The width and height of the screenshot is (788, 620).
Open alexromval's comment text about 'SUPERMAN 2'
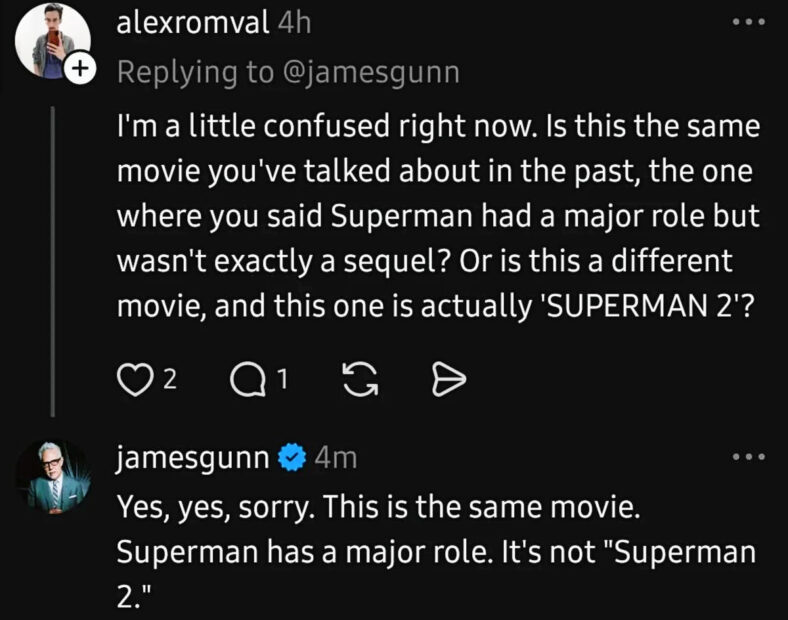pyautogui.click(x=437, y=212)
